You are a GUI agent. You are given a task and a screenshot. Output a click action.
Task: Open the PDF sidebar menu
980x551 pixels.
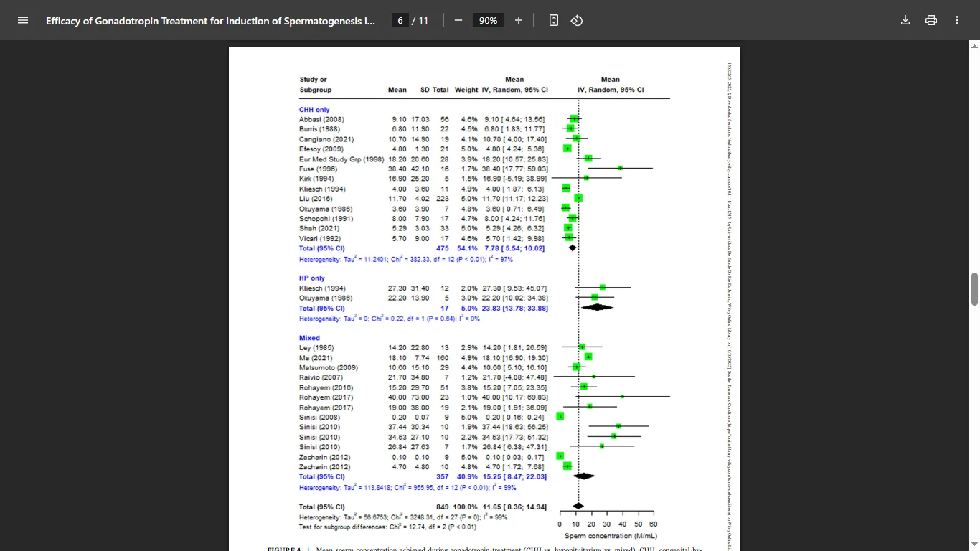coord(22,20)
